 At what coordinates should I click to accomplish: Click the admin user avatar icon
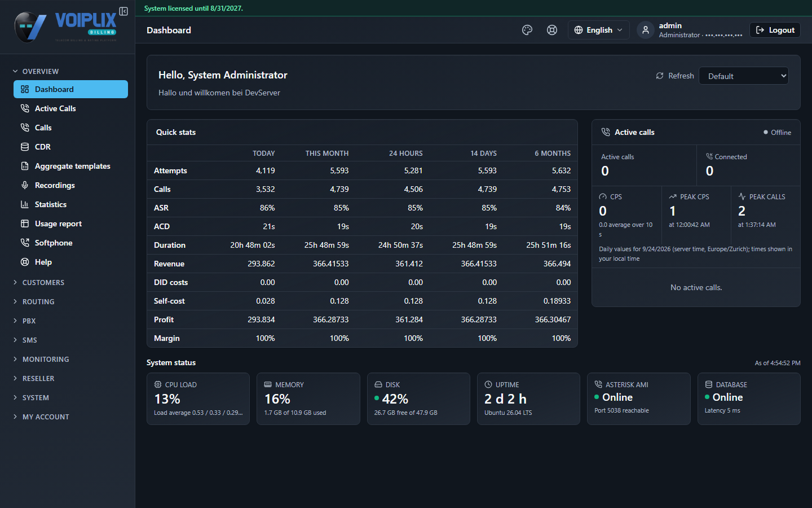[x=646, y=30]
